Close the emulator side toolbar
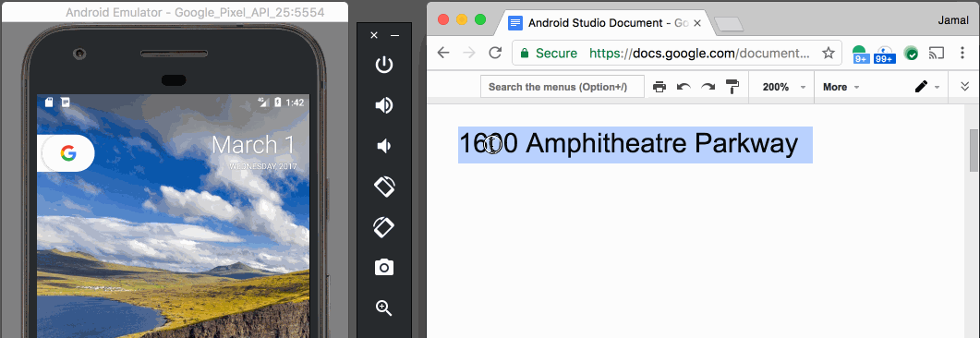The width and height of the screenshot is (980, 338). (374, 36)
